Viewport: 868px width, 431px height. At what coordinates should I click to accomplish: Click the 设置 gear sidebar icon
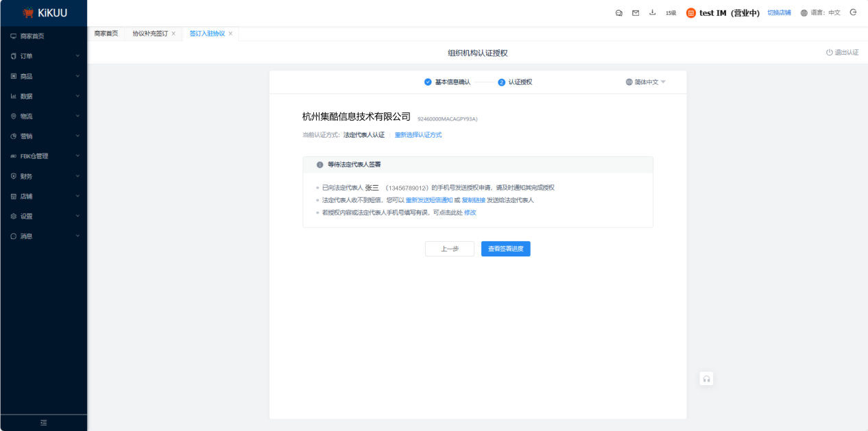tap(13, 216)
